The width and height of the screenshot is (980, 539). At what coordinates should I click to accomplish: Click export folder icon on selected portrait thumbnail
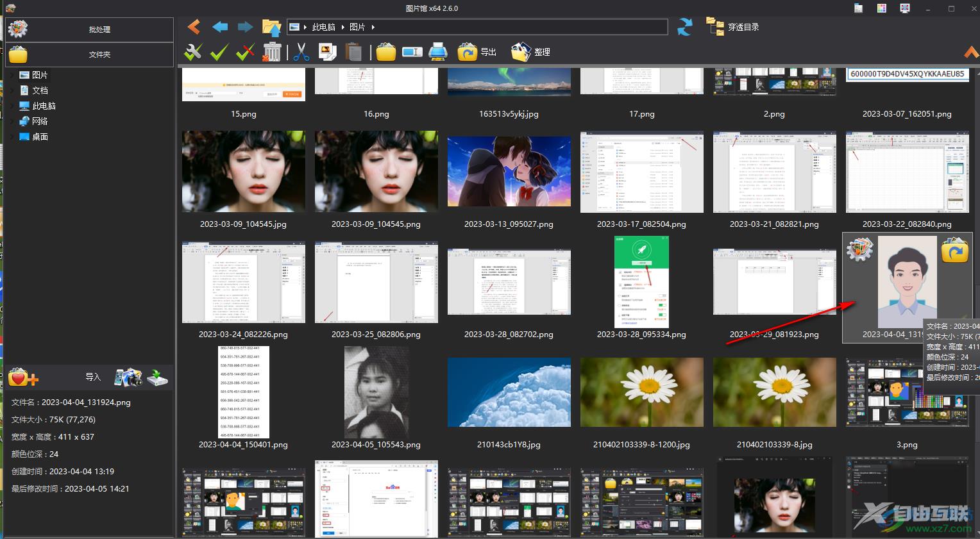(954, 250)
